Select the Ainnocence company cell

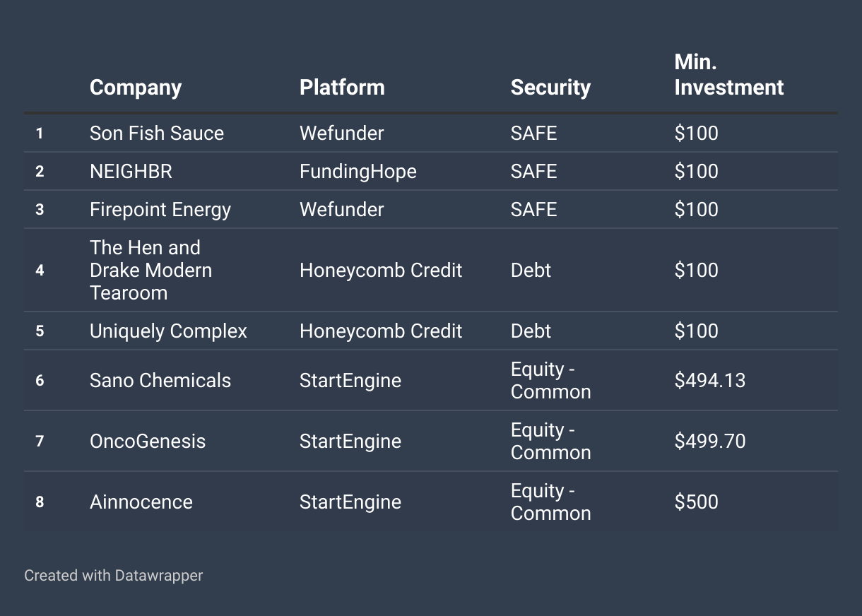(x=141, y=502)
